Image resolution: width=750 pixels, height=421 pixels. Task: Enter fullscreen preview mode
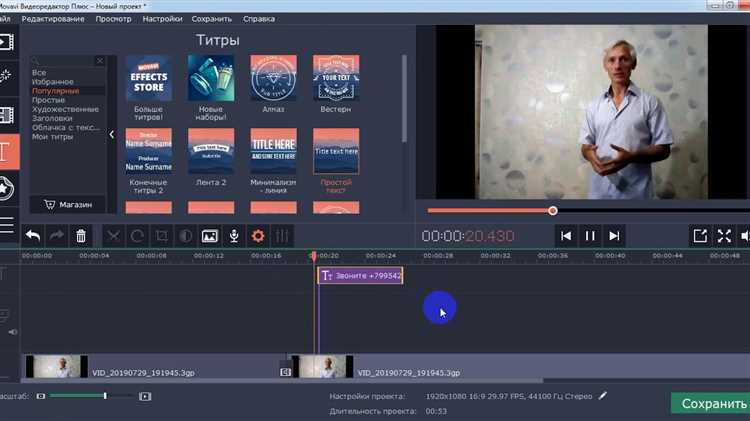(x=724, y=236)
